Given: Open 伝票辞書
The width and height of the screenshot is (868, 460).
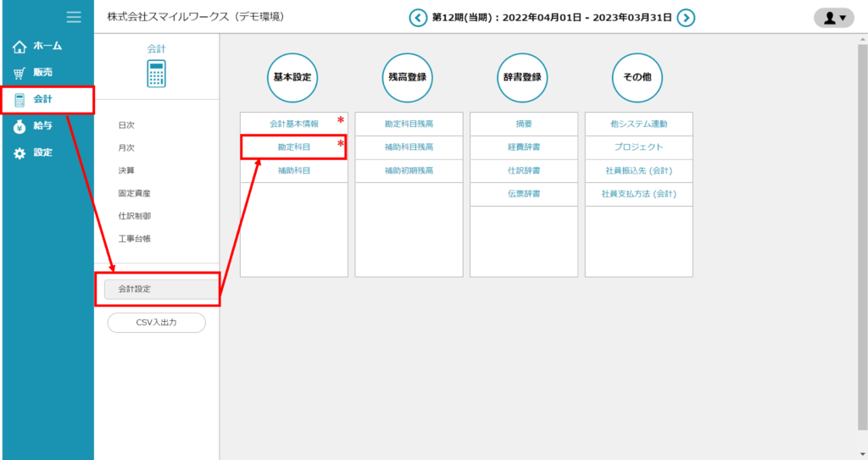Looking at the screenshot, I should [x=524, y=194].
